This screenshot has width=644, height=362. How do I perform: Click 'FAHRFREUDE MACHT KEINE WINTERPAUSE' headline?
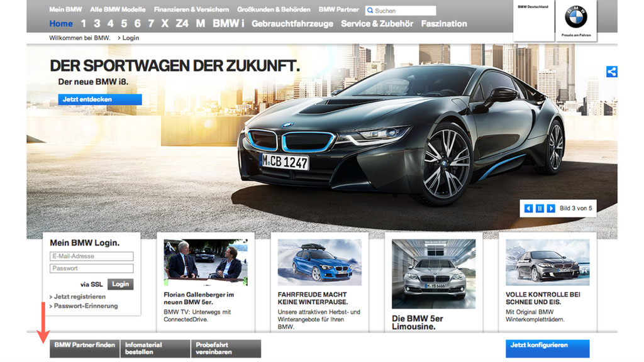[x=313, y=299]
